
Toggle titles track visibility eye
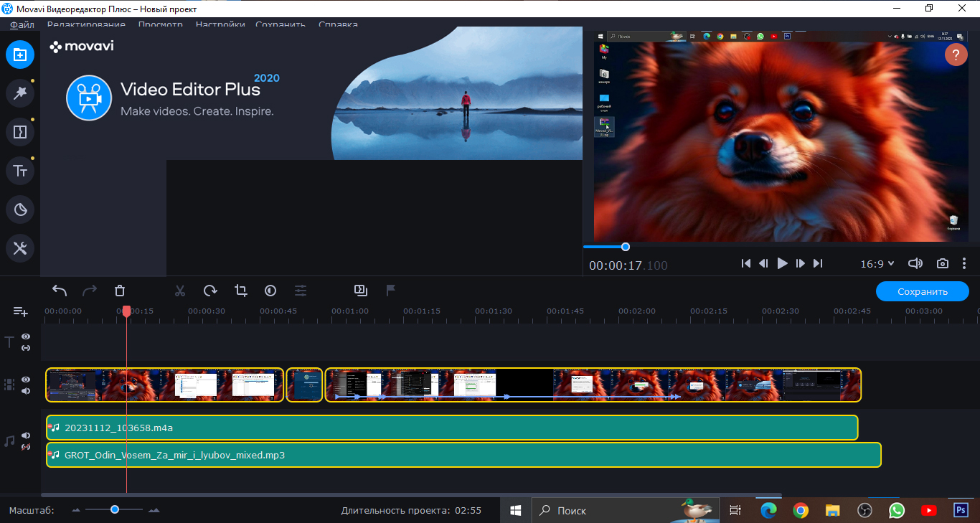pyautogui.click(x=26, y=336)
